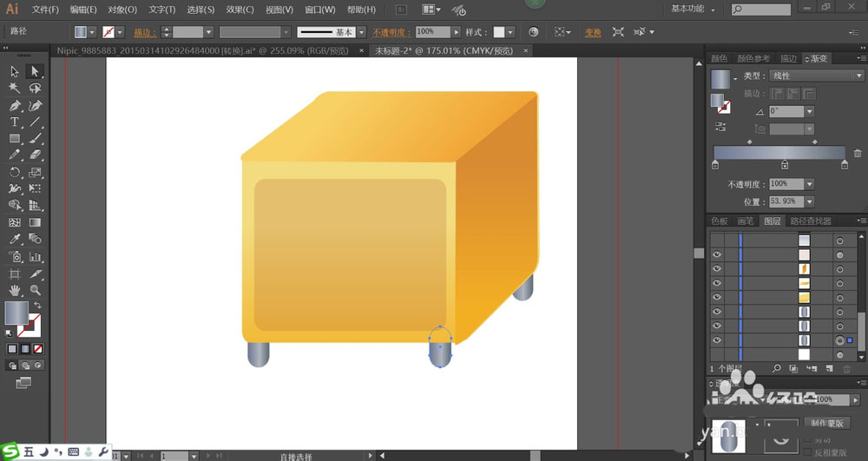The image size is (868, 461).
Task: Select the Selection tool (black arrow)
Action: (15, 71)
